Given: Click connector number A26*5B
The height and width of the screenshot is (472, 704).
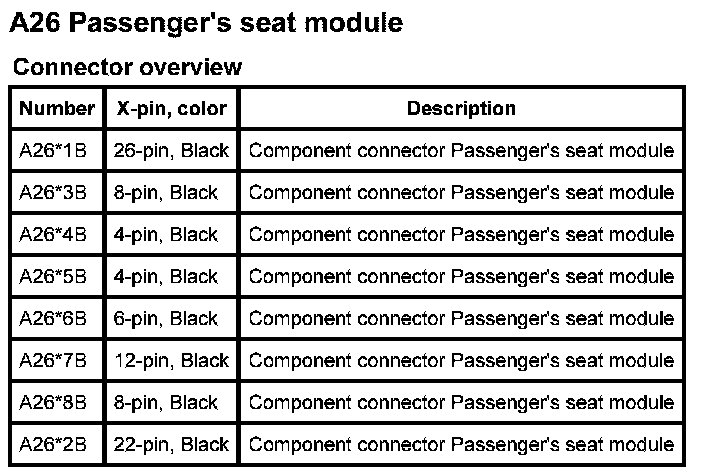Looking at the screenshot, I should click(x=54, y=277).
